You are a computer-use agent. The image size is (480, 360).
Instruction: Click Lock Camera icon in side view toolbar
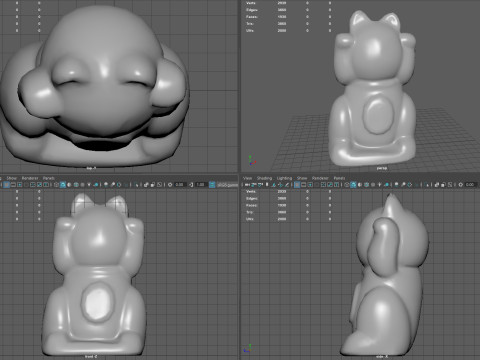tap(253, 184)
